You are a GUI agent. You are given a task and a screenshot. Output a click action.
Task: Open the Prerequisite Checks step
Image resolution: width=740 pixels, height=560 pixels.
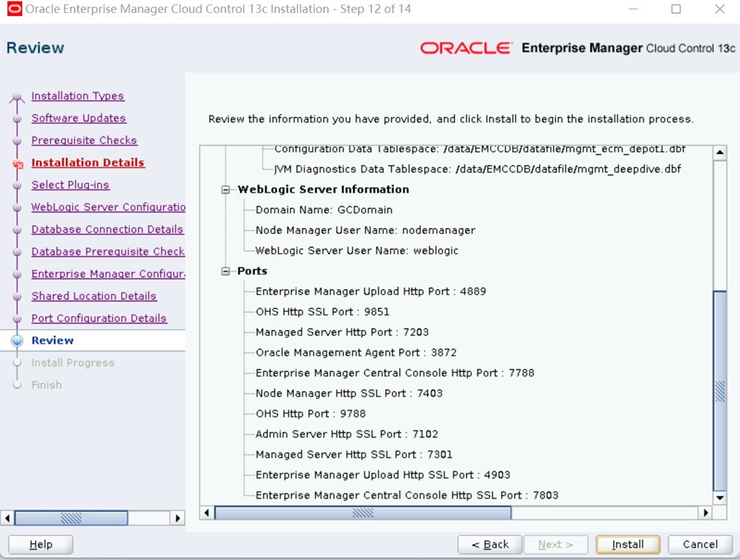(x=84, y=140)
